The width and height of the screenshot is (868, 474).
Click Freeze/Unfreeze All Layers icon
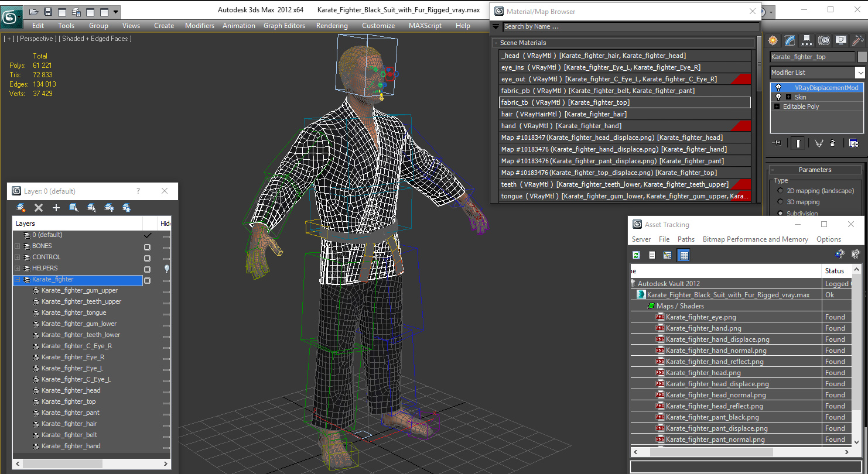(126, 208)
